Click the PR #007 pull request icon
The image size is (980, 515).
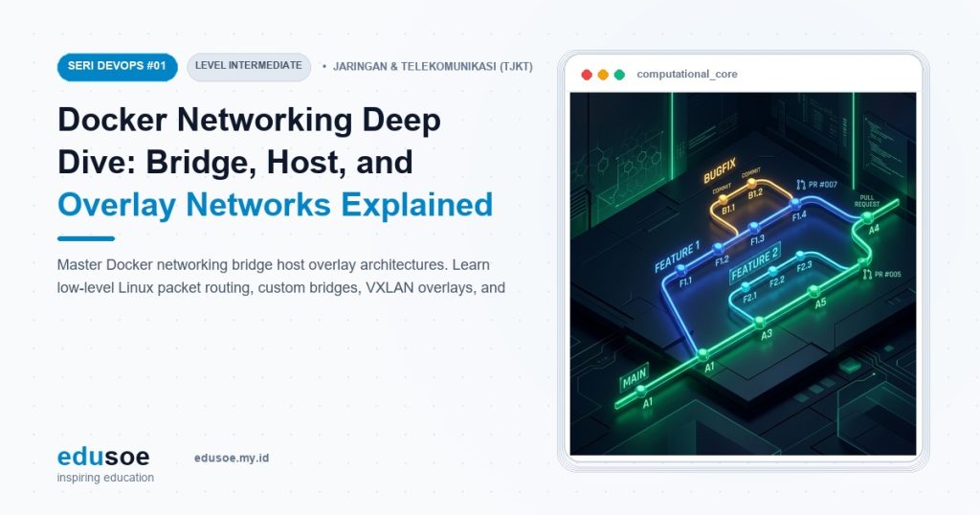pyautogui.click(x=800, y=185)
